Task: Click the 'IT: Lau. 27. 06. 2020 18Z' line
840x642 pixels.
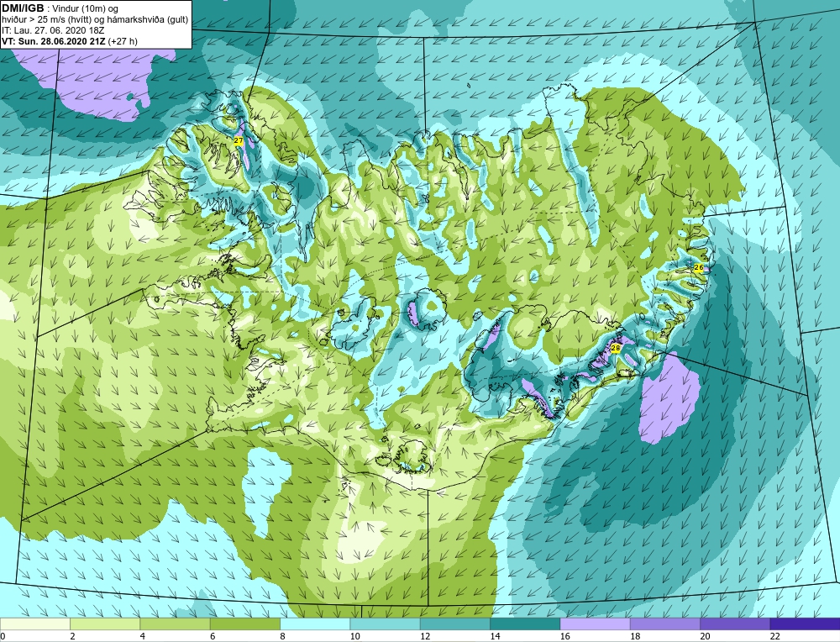Action: point(53,30)
